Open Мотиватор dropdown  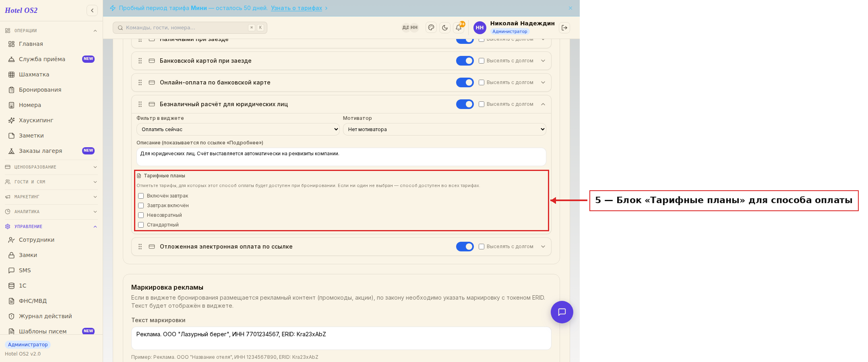(444, 130)
